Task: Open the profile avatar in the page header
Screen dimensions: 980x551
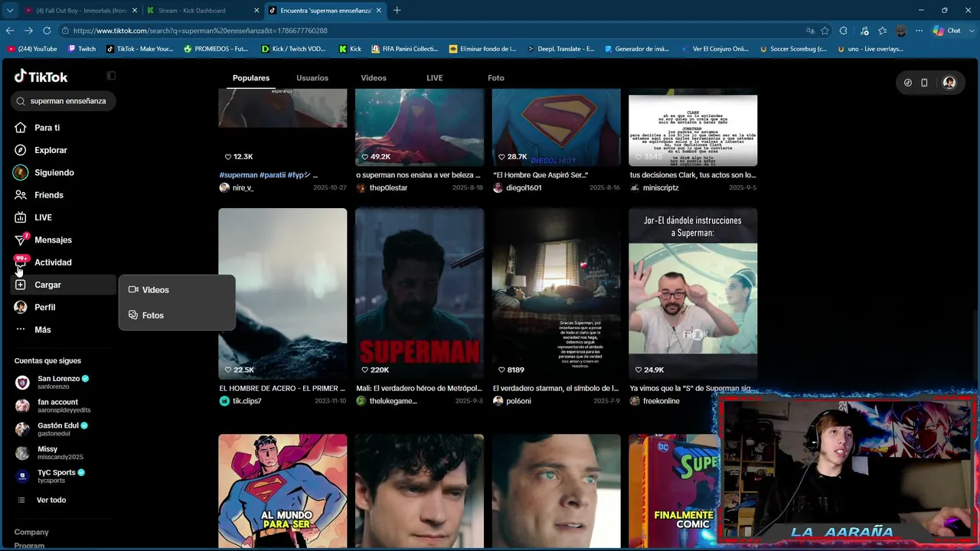Action: click(949, 83)
